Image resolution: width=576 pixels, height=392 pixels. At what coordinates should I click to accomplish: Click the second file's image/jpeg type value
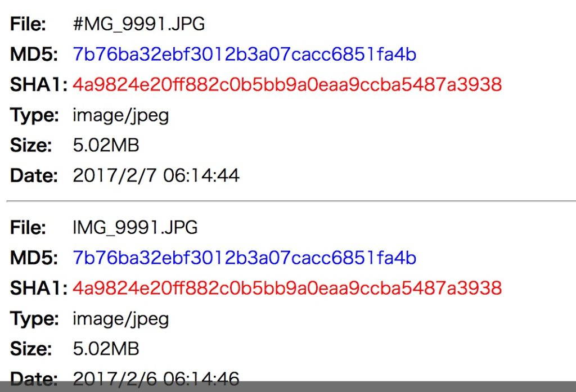121,319
